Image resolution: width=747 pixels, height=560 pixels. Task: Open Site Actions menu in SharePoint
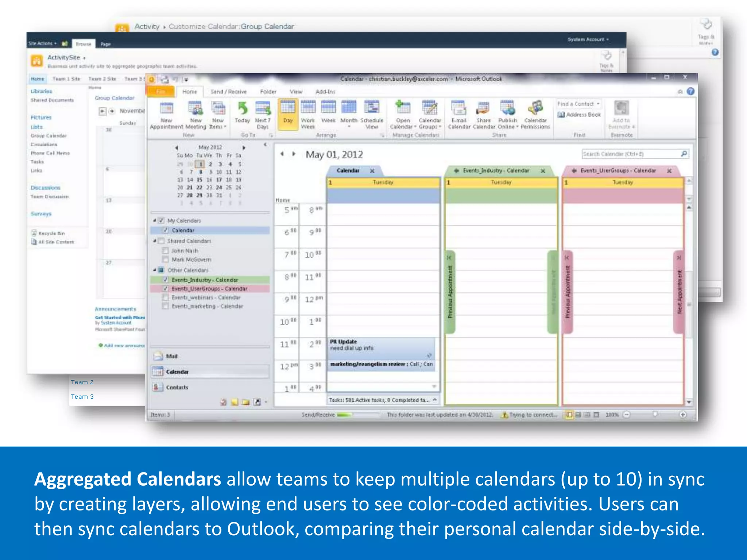42,43
